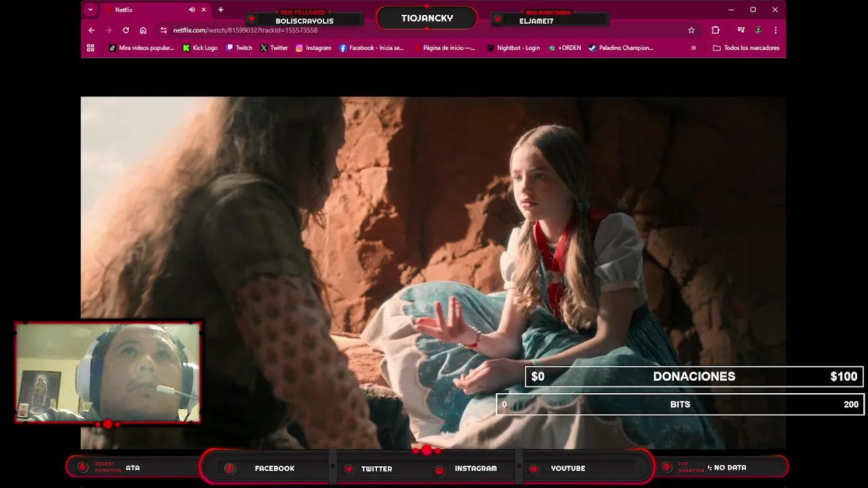Click the $100 donation goal value
This screenshot has width=868, height=488.
tap(844, 377)
